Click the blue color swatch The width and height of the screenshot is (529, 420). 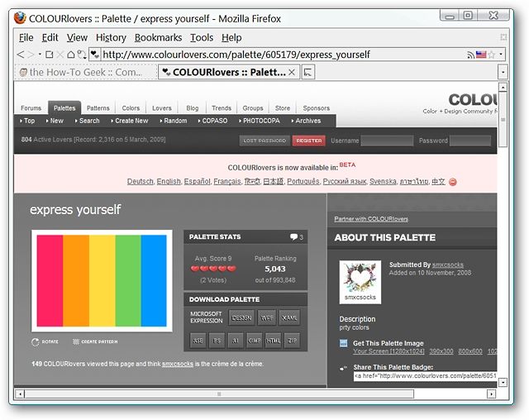(x=154, y=280)
